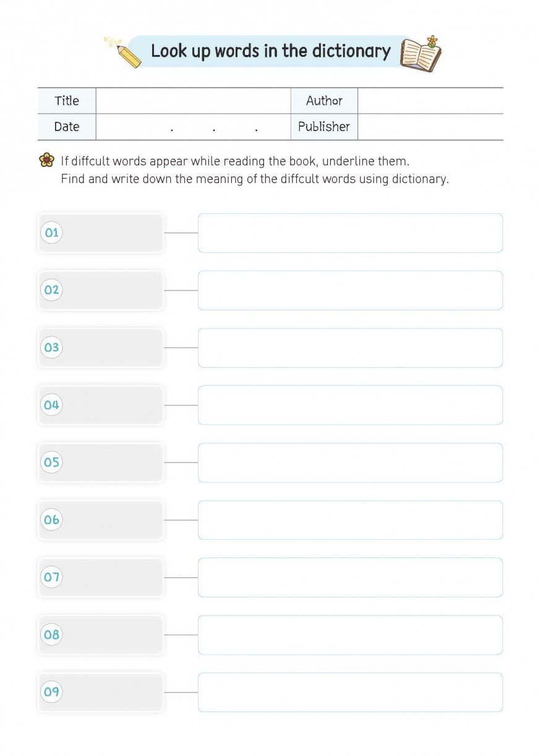Select the 07 number circle
This screenshot has height=756, width=538.
51,577
